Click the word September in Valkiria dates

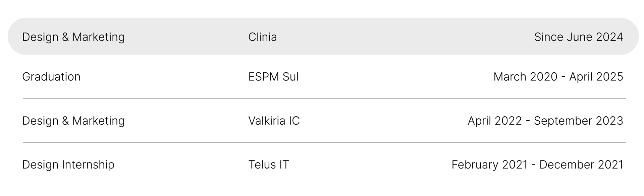558,121
